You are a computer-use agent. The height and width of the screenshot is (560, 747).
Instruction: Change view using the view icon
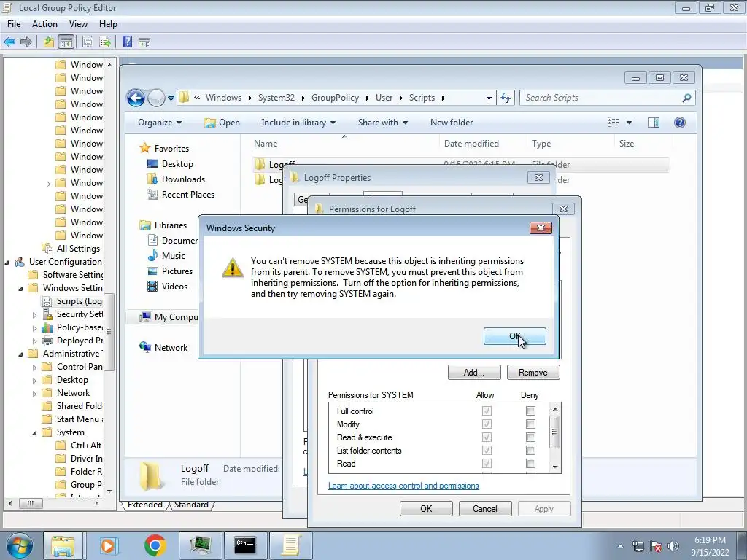tap(613, 122)
